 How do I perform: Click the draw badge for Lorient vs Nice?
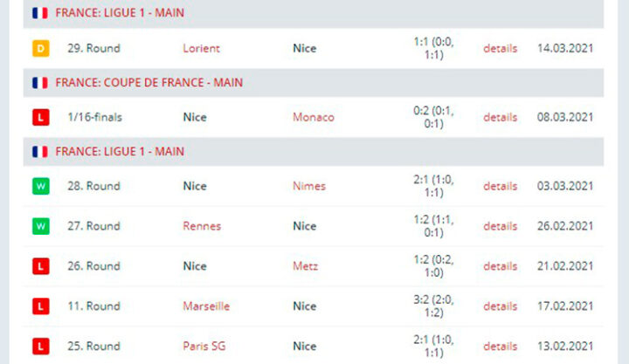click(x=40, y=48)
